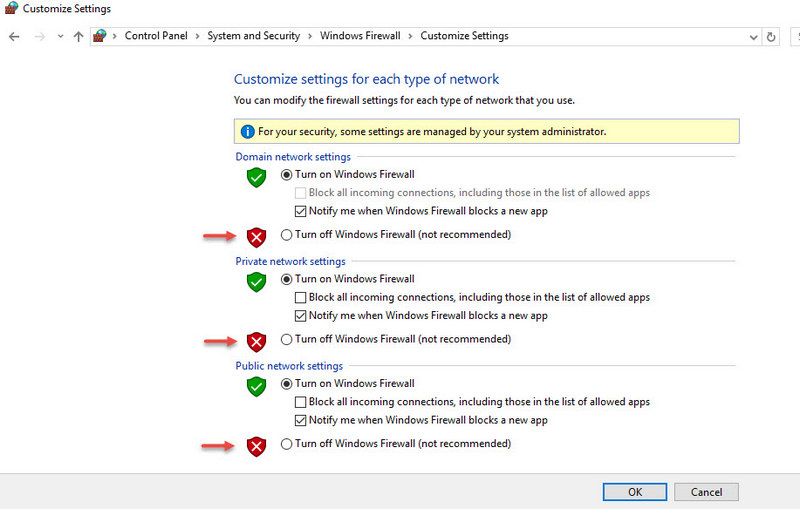Go up one level with up arrow
Viewport: 800px width, 509px height.
tap(79, 37)
